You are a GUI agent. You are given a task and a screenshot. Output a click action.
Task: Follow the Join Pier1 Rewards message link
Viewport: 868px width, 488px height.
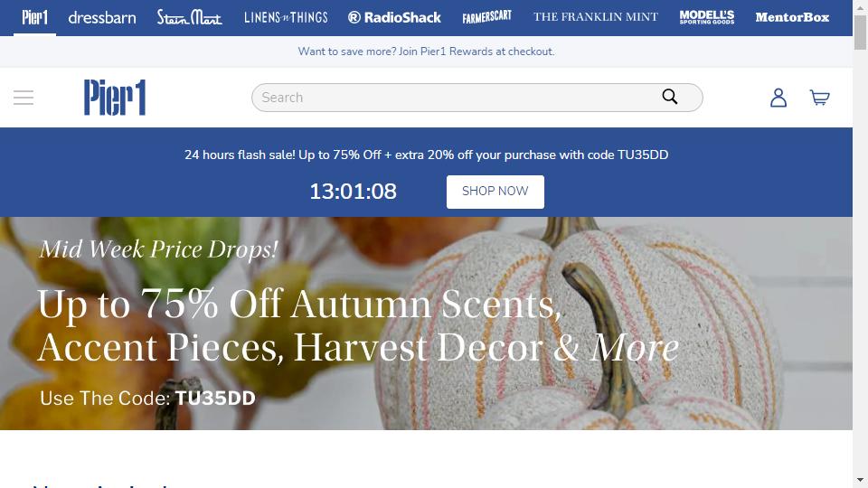coord(426,52)
